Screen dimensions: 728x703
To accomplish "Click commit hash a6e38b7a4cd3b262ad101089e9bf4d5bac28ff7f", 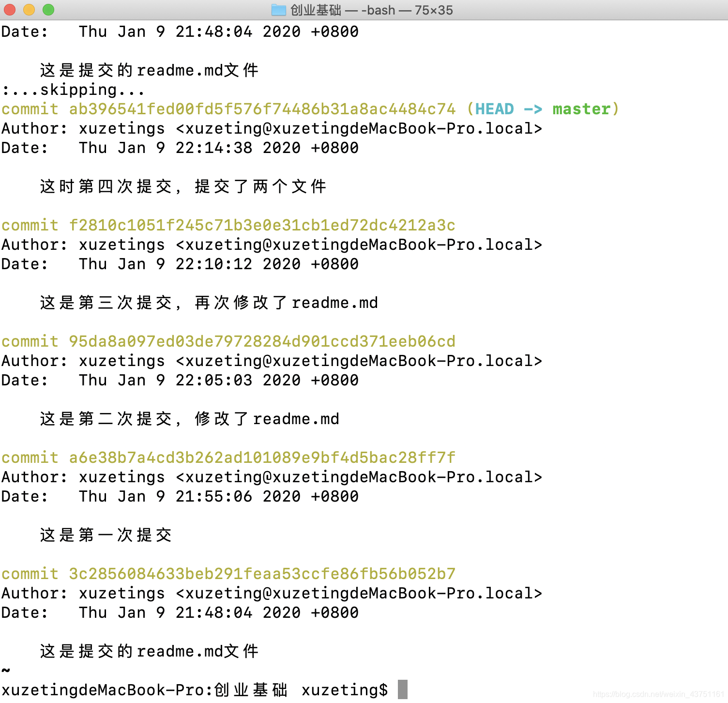I will 262,458.
